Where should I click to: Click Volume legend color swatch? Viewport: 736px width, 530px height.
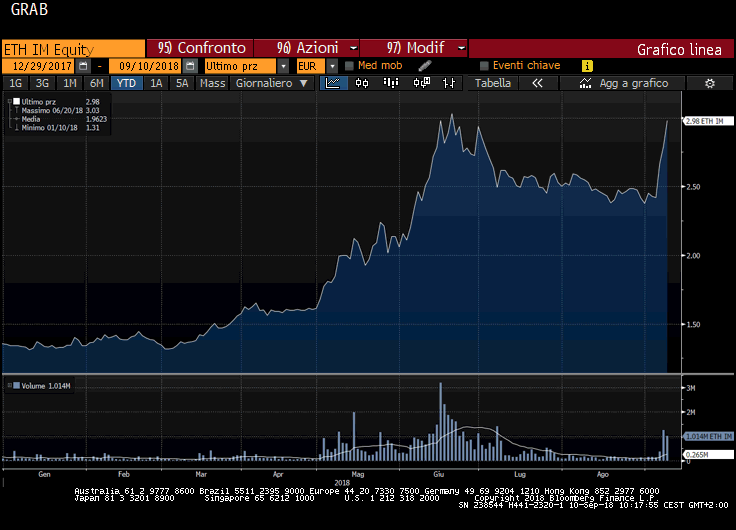point(14,385)
